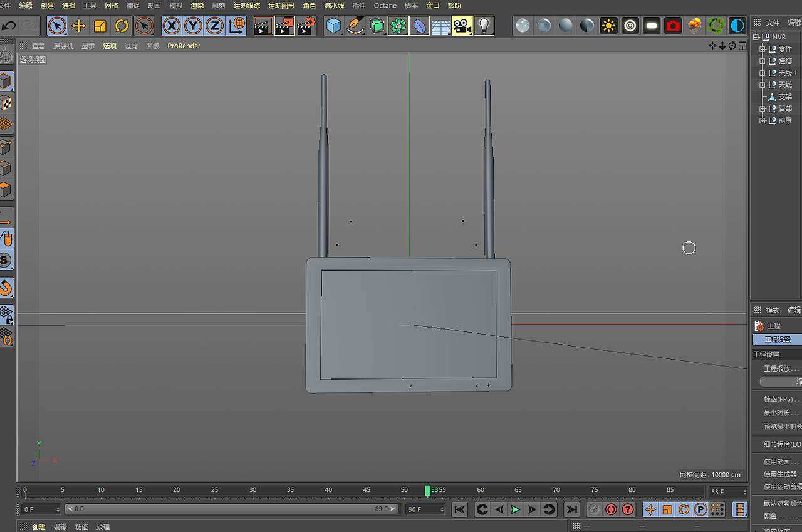
Task: Toggle the X axis lock
Action: [172, 26]
